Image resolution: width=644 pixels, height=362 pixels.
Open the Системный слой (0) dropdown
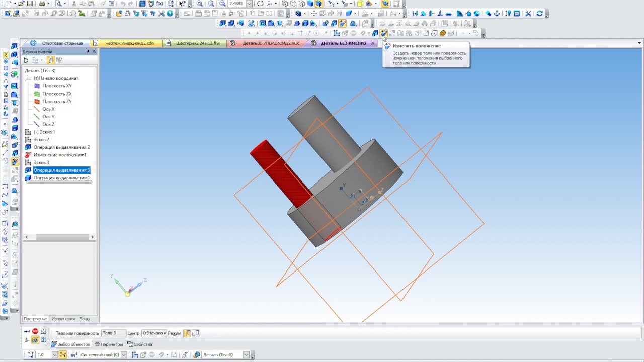pos(124,355)
